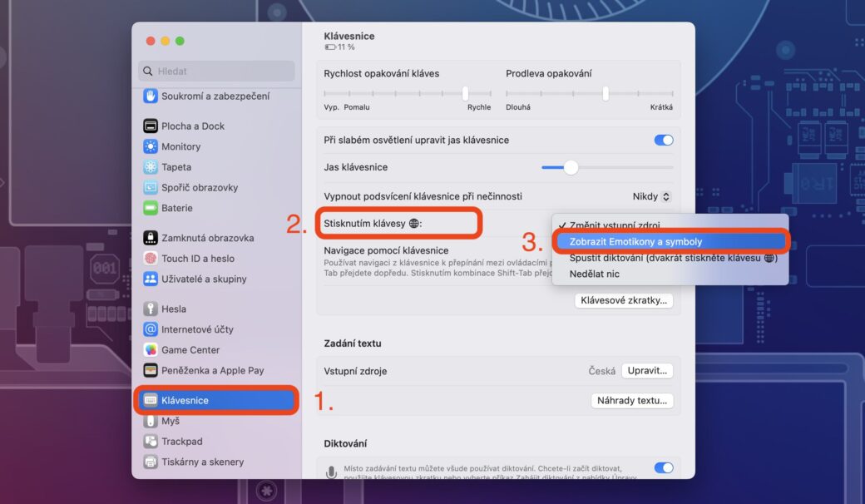865x504 pixels.
Task: Toggle automatic keyboard brightness in low light
Action: (663, 140)
